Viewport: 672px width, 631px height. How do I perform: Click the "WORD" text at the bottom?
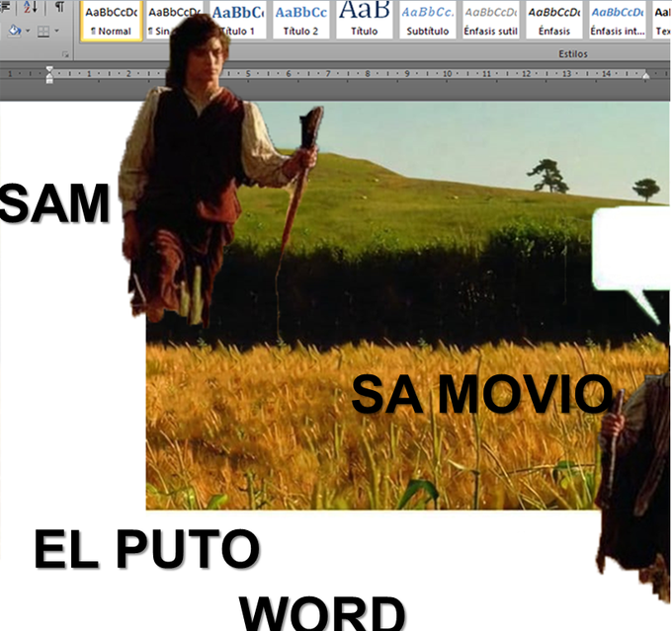click(322, 613)
